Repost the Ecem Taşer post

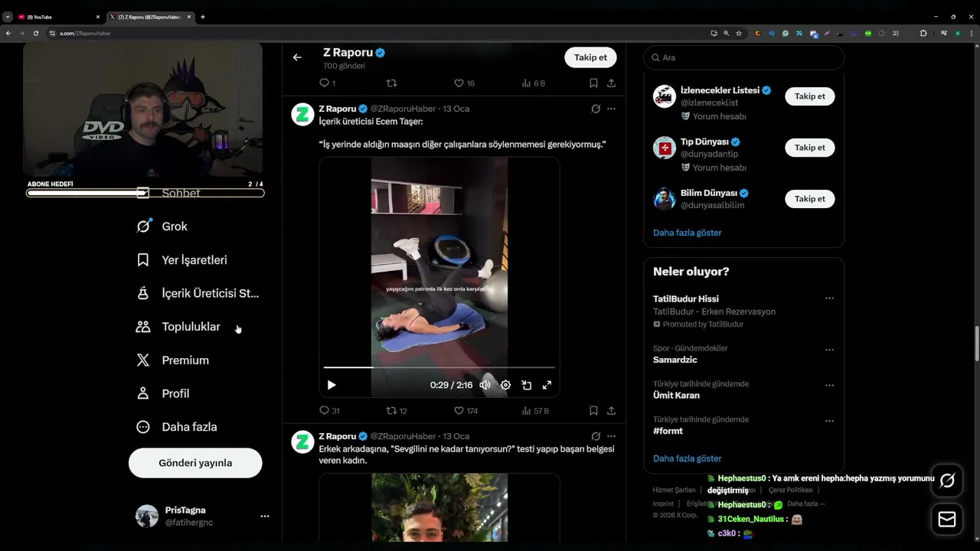[x=397, y=411]
